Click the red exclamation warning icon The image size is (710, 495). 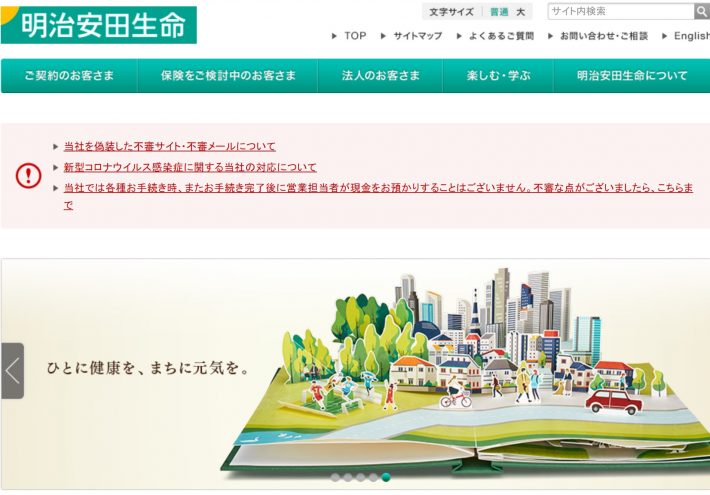click(x=29, y=176)
